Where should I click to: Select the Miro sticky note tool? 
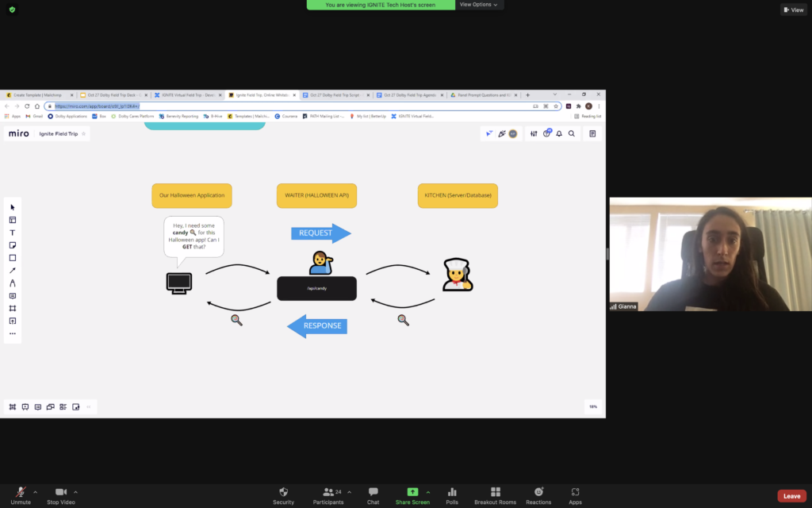click(x=13, y=245)
